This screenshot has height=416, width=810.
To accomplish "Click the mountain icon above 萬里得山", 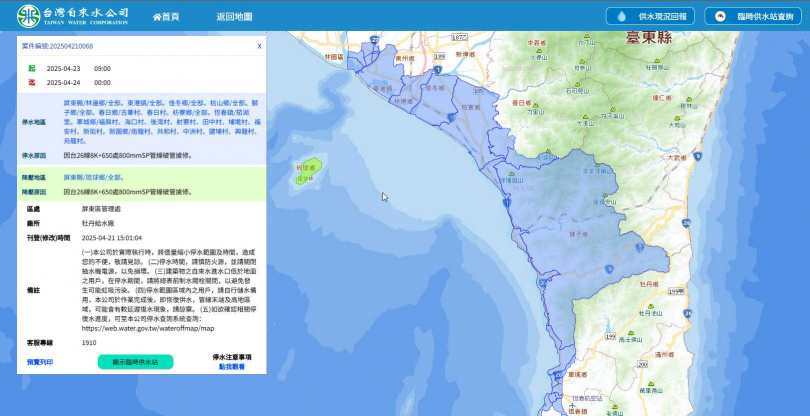I will 652,384.
